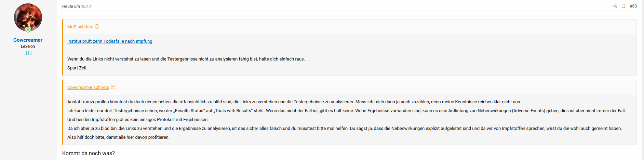This screenshot has height=160, width=644.
Task: Bookmark this post with the bookmark icon
Action: click(623, 6)
